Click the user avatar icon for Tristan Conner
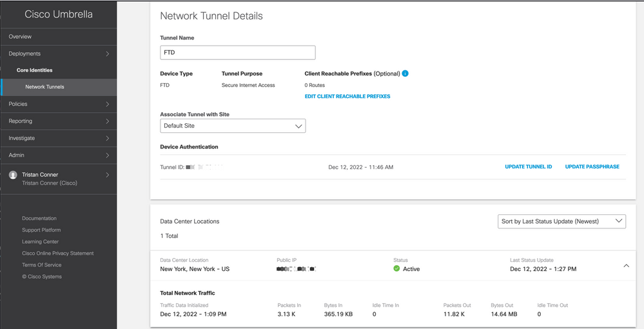The image size is (644, 329). point(13,175)
